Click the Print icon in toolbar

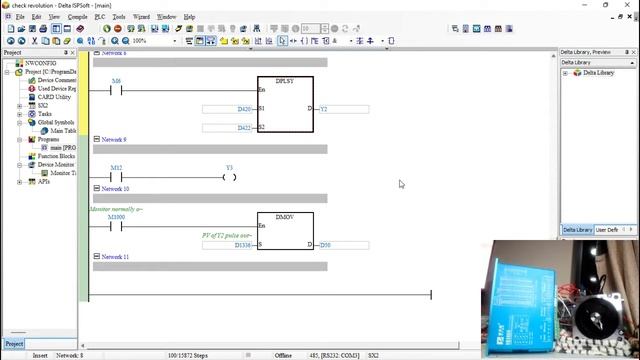click(43, 29)
